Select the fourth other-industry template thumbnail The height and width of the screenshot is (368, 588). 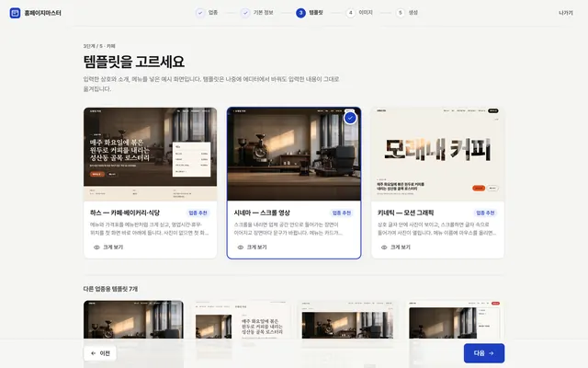click(x=454, y=320)
